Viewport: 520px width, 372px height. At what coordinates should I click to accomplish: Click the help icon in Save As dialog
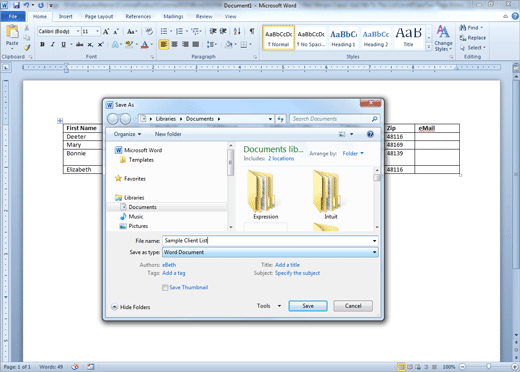370,134
